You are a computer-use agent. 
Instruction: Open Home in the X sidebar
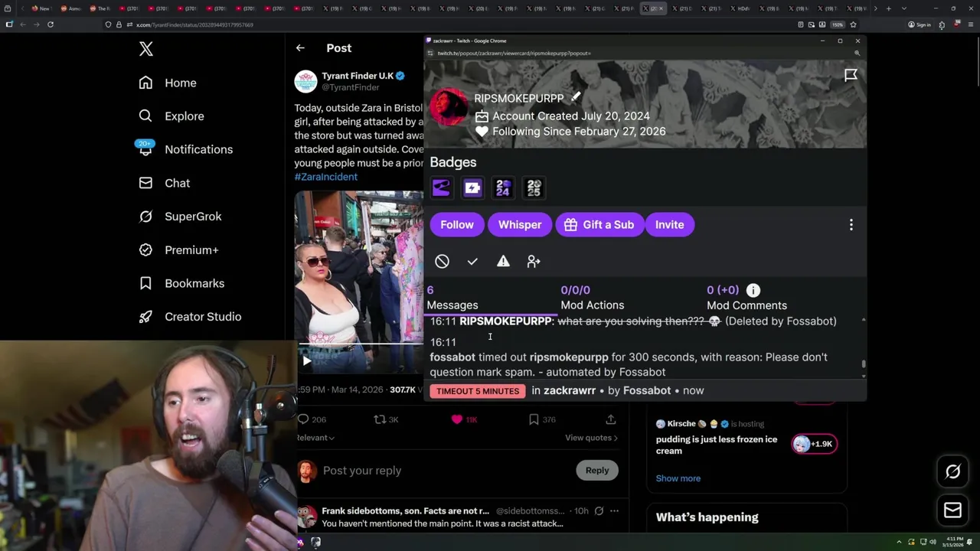(x=168, y=83)
